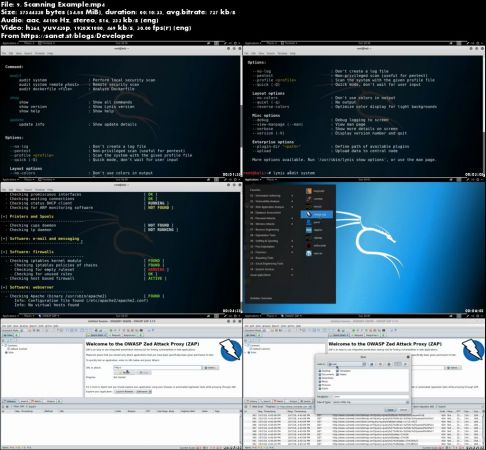Click the Welcome to OWASP ZAP heading in the welcome thumbnail
Image resolution: width=486 pixels, height=450 pixels.
[142, 344]
